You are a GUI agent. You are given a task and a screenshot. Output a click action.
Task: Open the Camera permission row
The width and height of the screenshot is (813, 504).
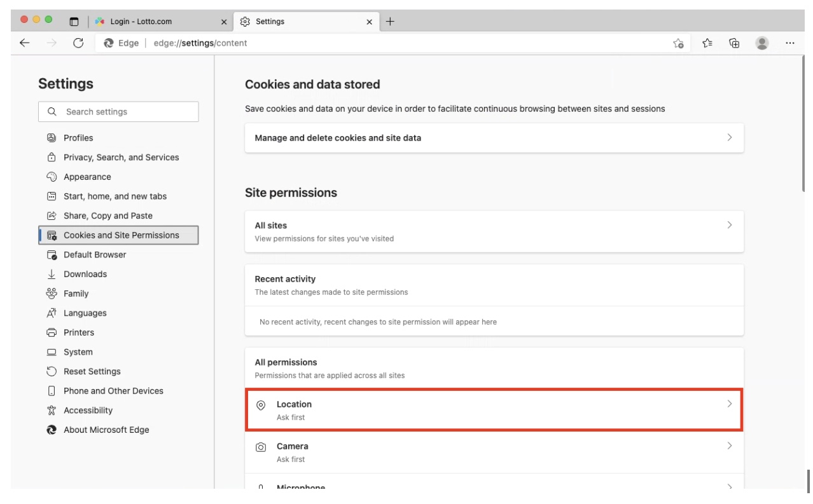[494, 453]
